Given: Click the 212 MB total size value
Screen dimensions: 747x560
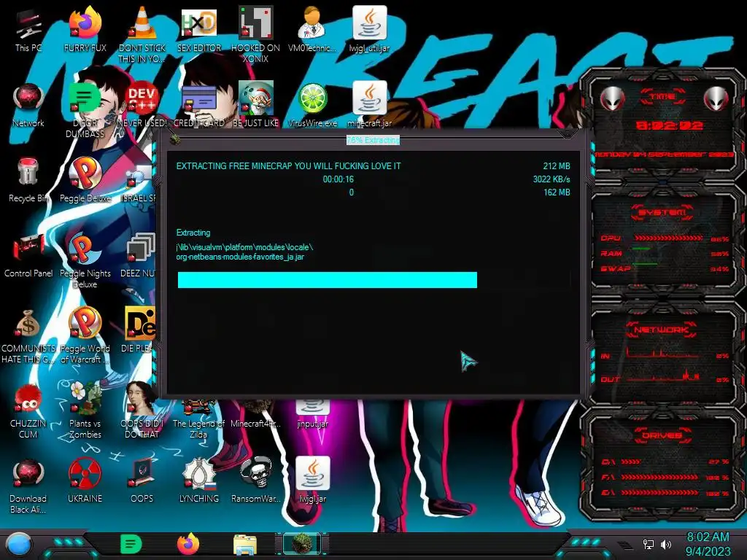Looking at the screenshot, I should (x=557, y=166).
